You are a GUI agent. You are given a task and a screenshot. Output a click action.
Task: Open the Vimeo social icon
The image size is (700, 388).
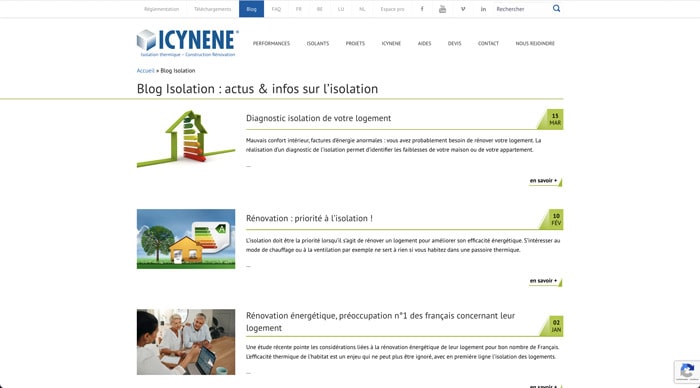click(463, 9)
